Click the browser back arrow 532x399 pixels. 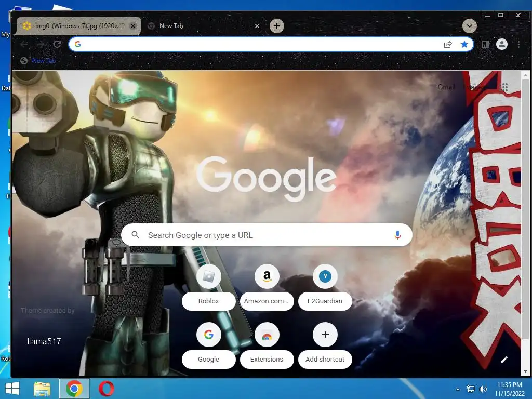(24, 44)
